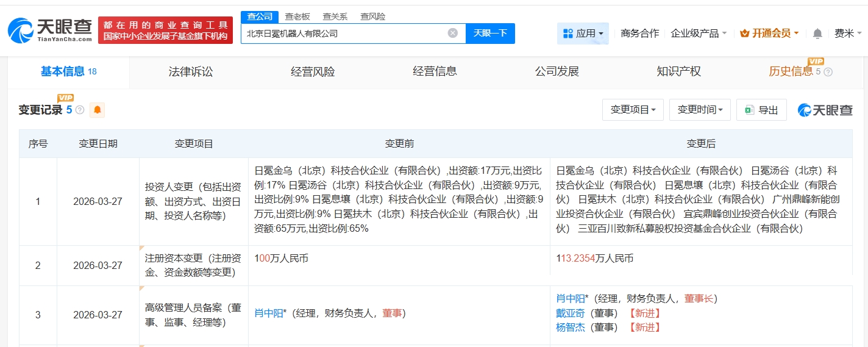
Task: Open notifications via the header bell icon
Action: coord(817,34)
